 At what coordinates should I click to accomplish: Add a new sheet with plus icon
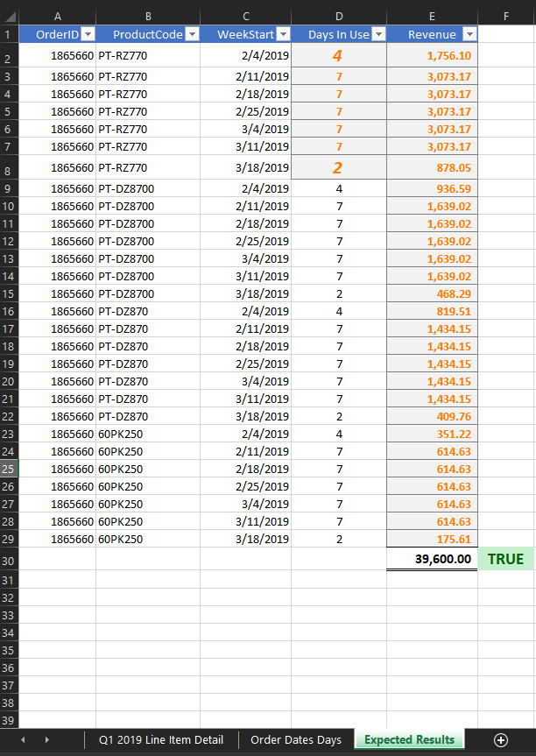[501, 740]
